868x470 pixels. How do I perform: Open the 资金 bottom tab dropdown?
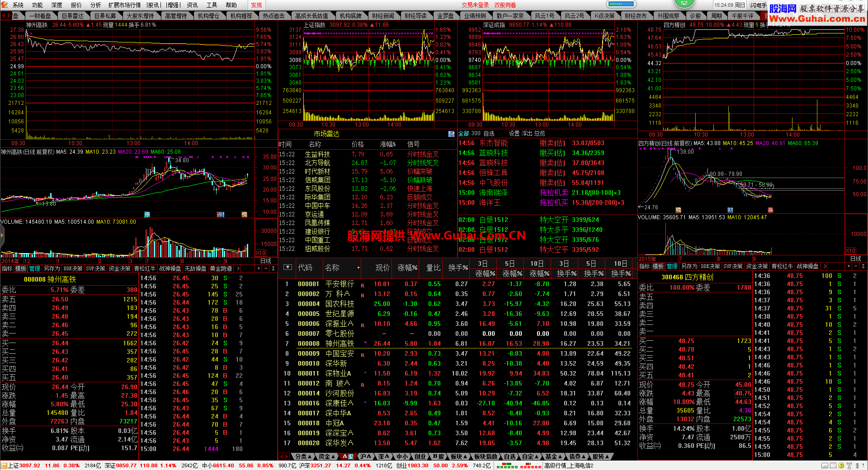coord(327,457)
